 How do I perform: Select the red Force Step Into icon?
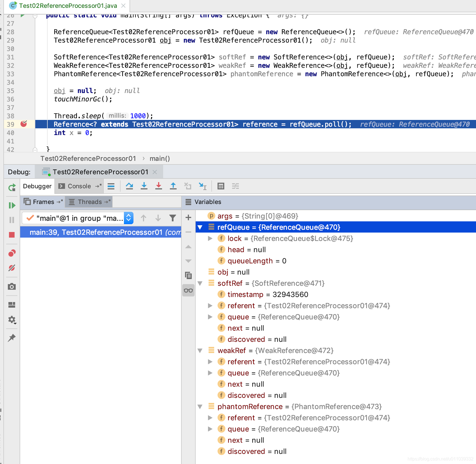click(159, 186)
